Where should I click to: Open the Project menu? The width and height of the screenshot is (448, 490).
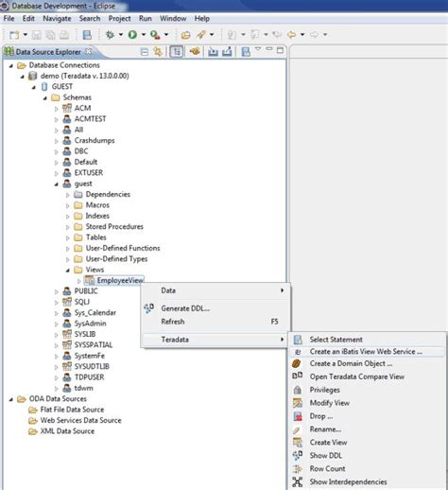[x=119, y=19]
